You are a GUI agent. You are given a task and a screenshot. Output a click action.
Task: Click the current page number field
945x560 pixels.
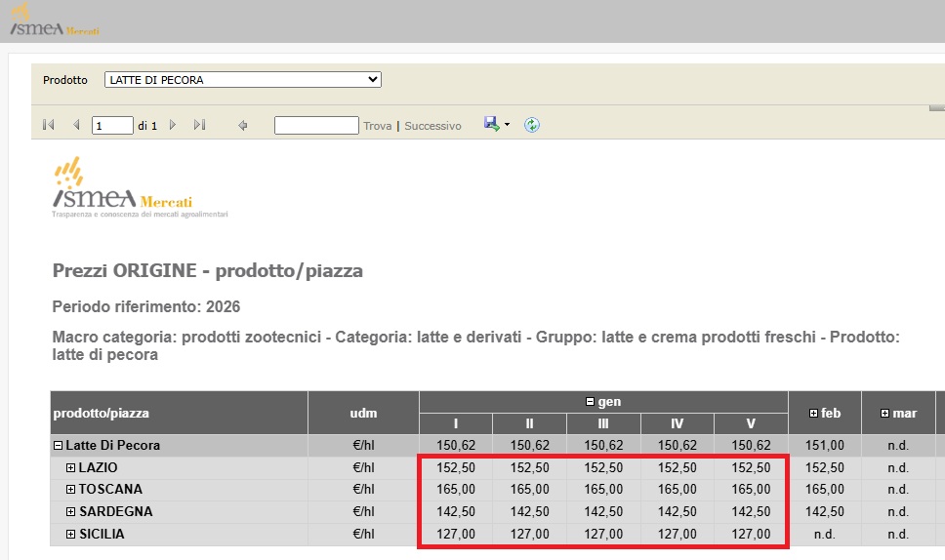[112, 125]
